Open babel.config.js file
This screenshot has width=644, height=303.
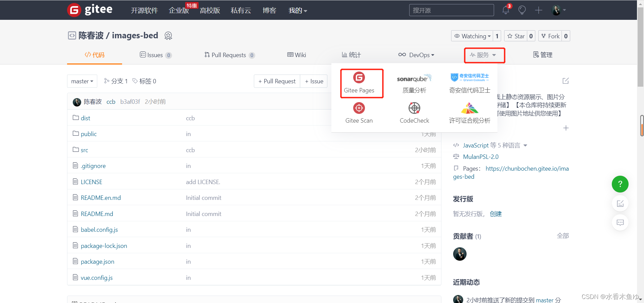click(x=99, y=230)
